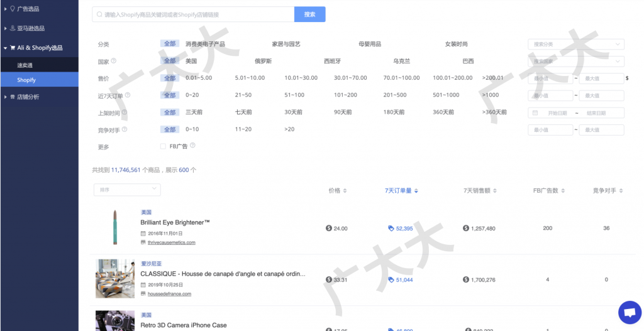Select 7-day orders range 21~50
The height and width of the screenshot is (331, 644).
243,95
